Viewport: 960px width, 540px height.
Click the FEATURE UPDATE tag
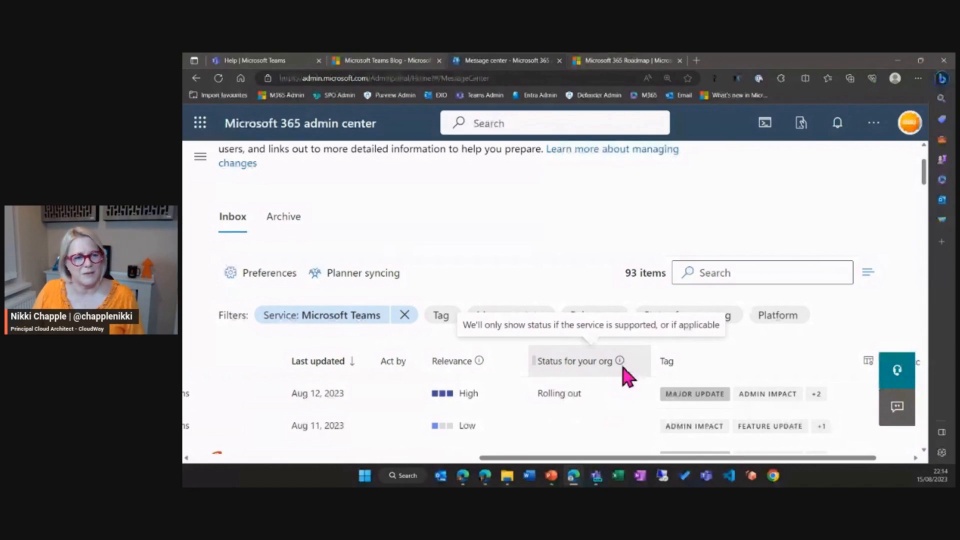(770, 426)
